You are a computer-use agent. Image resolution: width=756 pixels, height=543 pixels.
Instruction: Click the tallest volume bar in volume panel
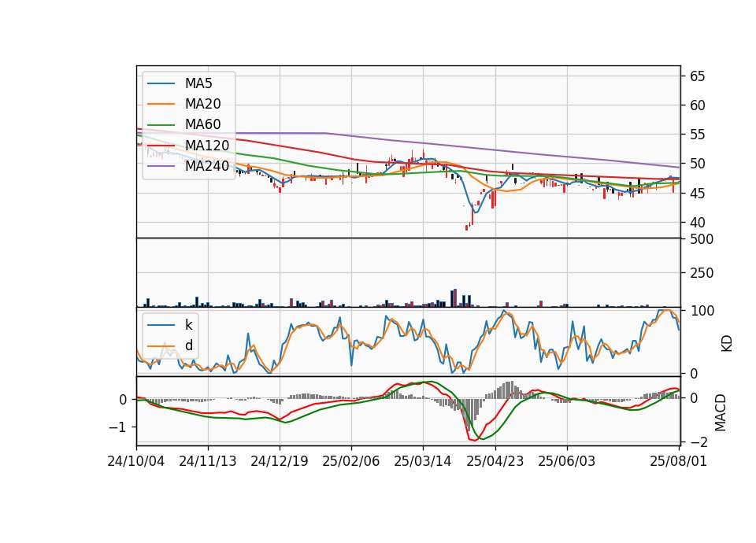(x=456, y=297)
